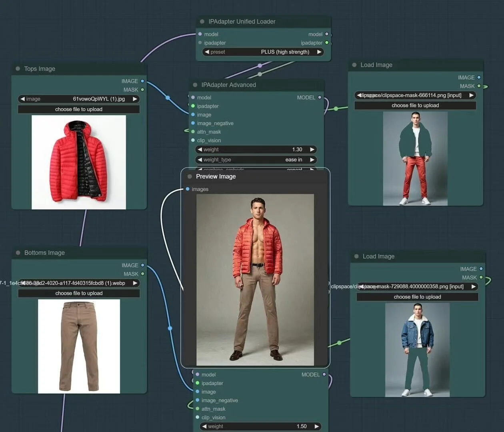
Task: Click IPAdapter Advanced clip_vision input socket
Action: [193, 140]
